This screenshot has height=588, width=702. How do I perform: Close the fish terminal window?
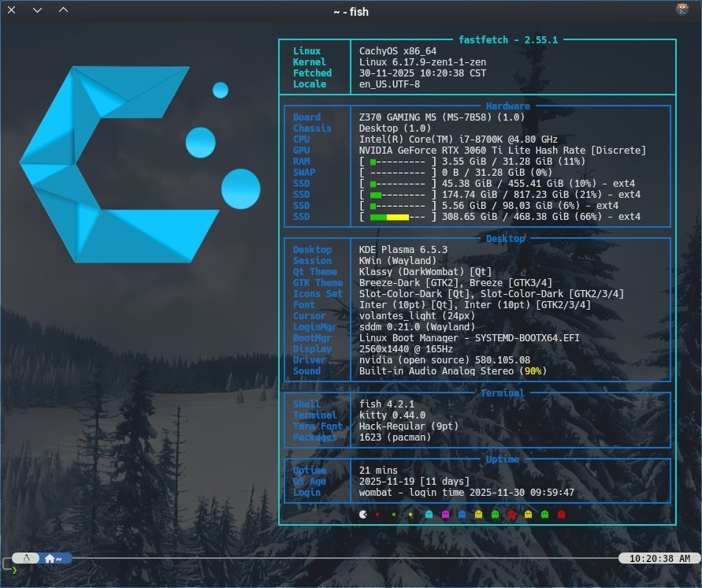click(13, 10)
